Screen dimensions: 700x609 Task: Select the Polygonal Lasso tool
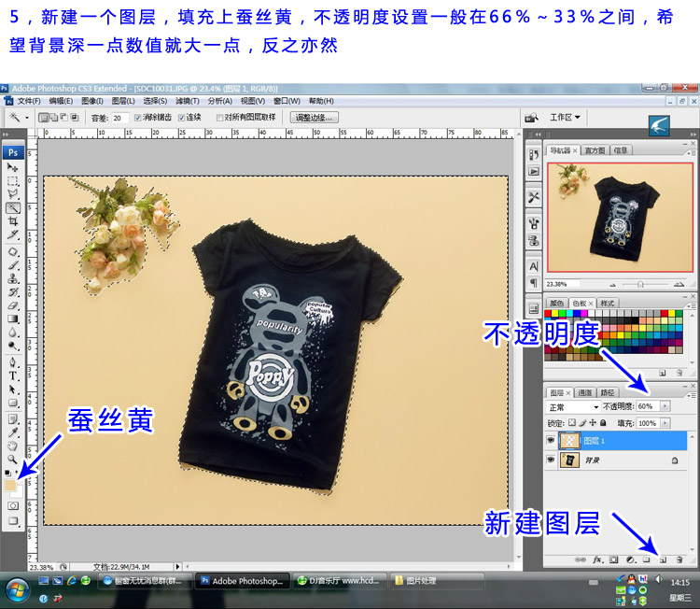tap(12, 194)
